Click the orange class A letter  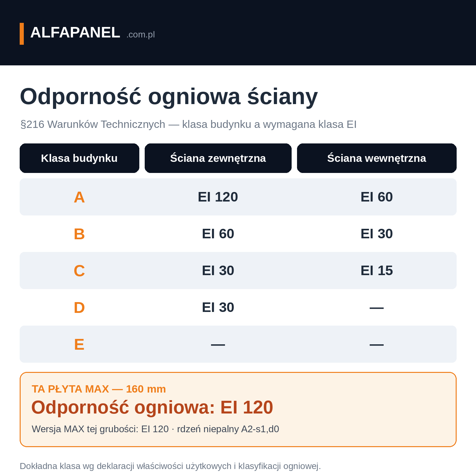tap(79, 197)
